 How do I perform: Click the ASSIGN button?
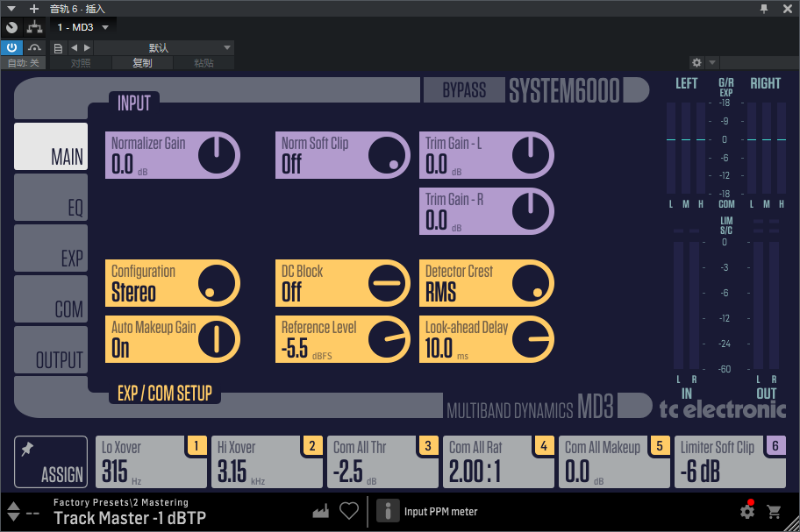point(51,462)
